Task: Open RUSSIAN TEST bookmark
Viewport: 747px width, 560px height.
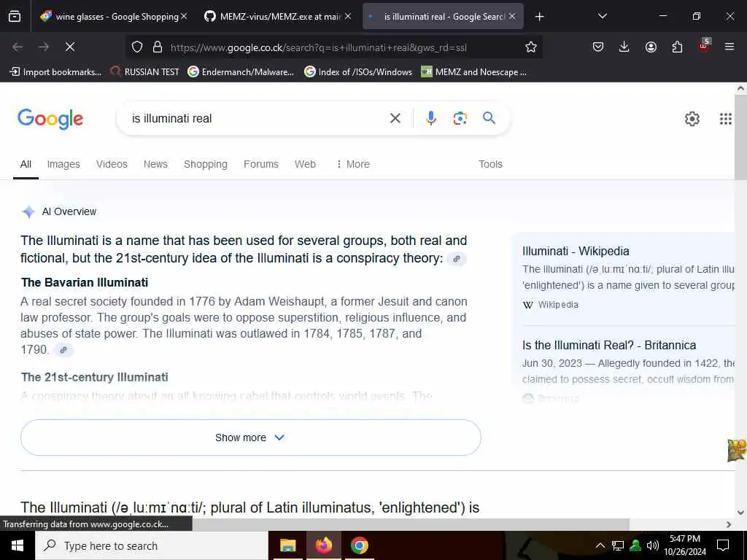Action: (x=145, y=72)
